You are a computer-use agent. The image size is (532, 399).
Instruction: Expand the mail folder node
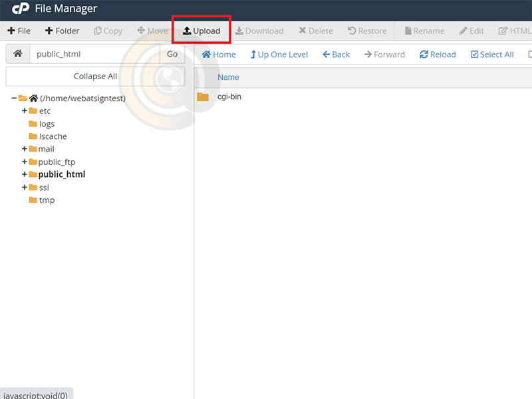click(x=25, y=149)
